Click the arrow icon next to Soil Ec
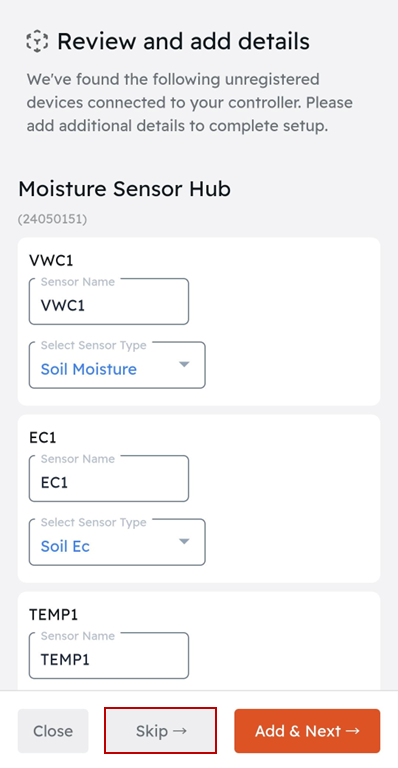The height and width of the screenshot is (768, 398). click(184, 542)
